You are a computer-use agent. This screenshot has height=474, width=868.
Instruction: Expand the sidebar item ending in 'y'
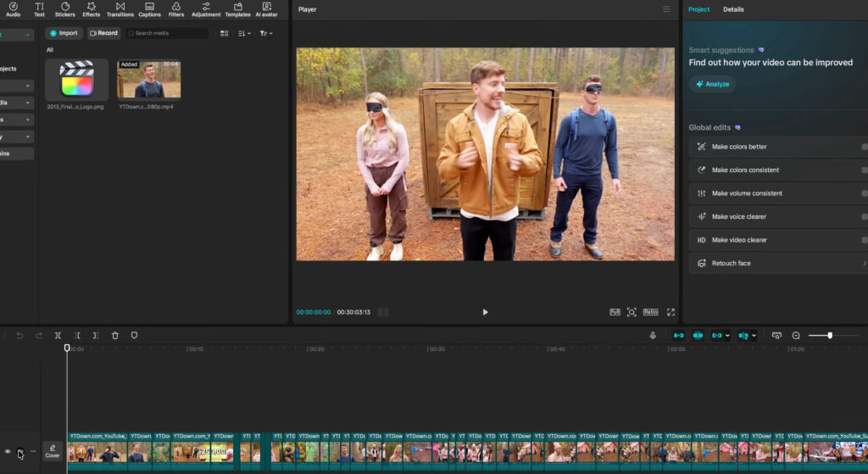[27, 137]
